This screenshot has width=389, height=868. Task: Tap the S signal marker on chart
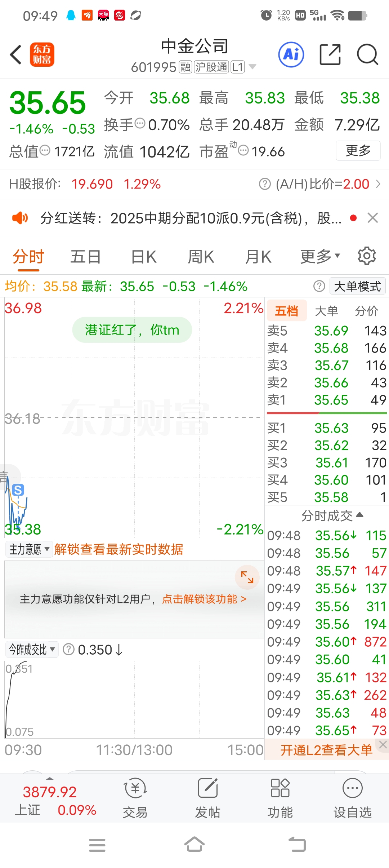[18, 490]
